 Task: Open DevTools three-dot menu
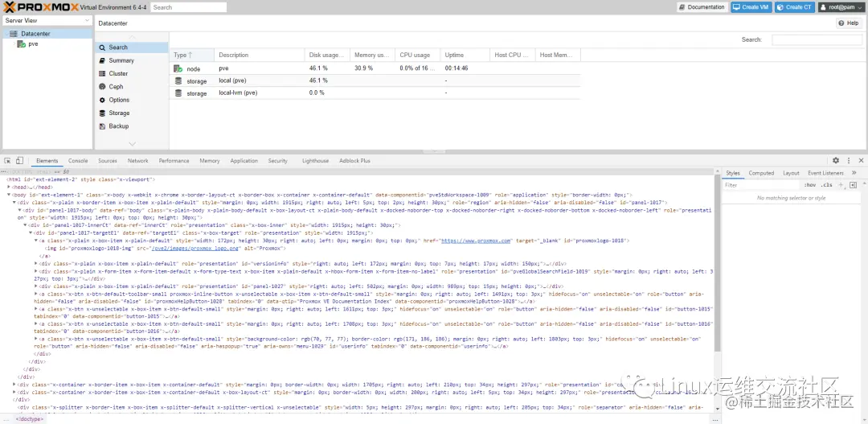(x=849, y=160)
